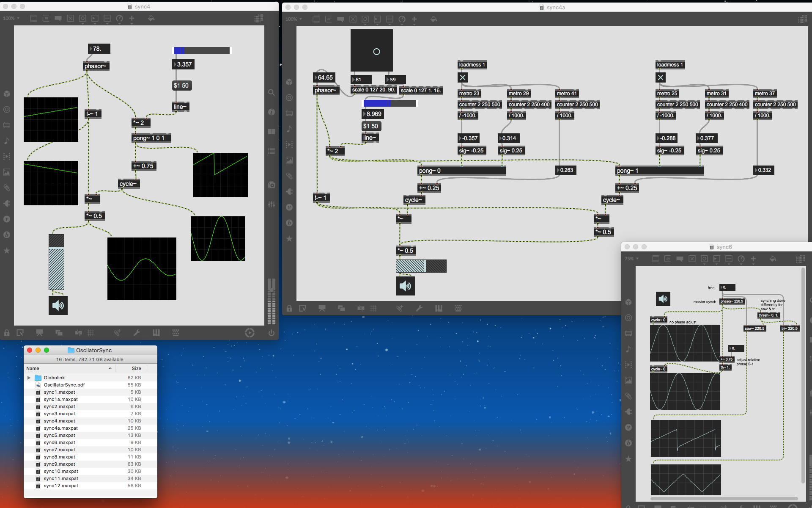812x508 pixels.
Task: Sort Finder list by Size column
Action: tap(136, 368)
